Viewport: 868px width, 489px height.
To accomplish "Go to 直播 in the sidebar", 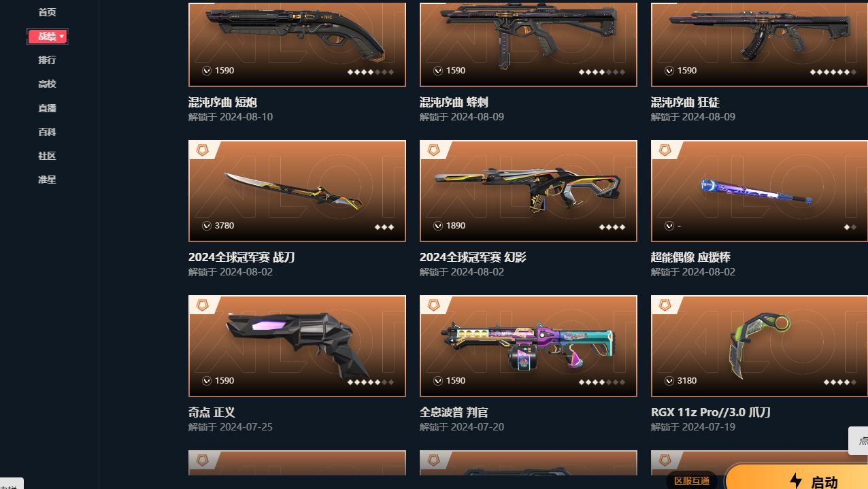I will point(47,108).
